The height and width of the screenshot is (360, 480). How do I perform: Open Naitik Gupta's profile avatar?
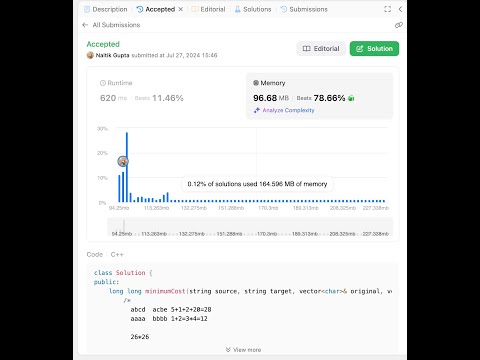90,55
